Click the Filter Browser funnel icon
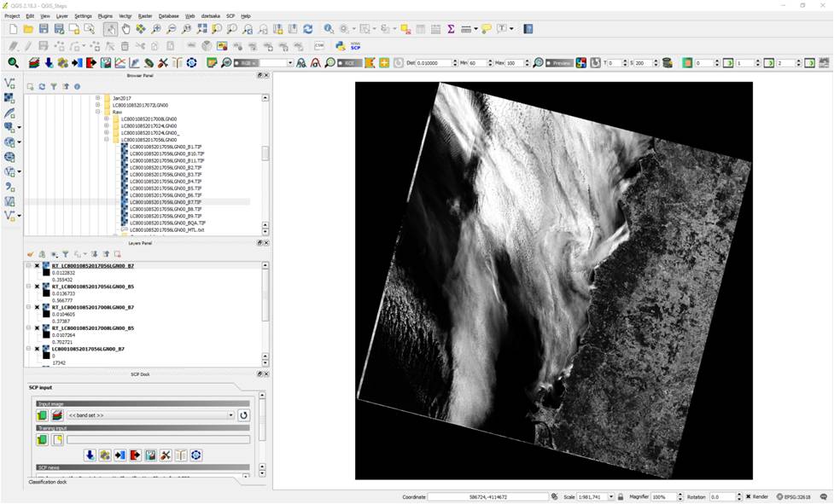This screenshot has height=504, width=834. [54, 86]
